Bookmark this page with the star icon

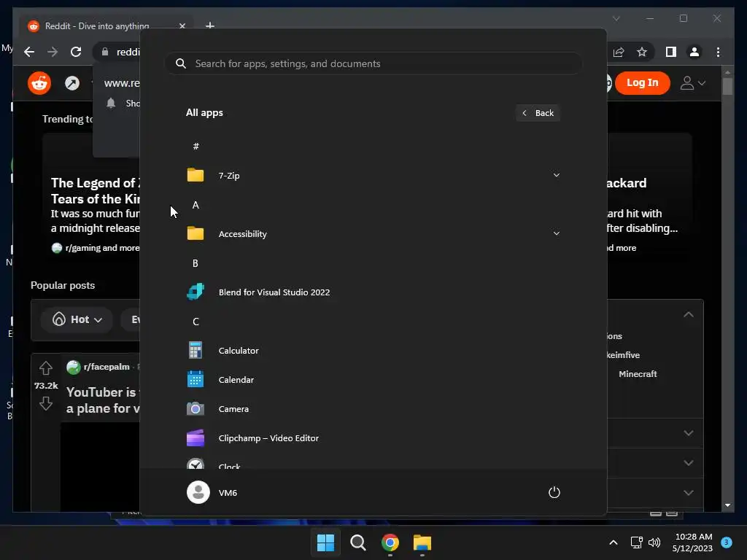coord(642,52)
